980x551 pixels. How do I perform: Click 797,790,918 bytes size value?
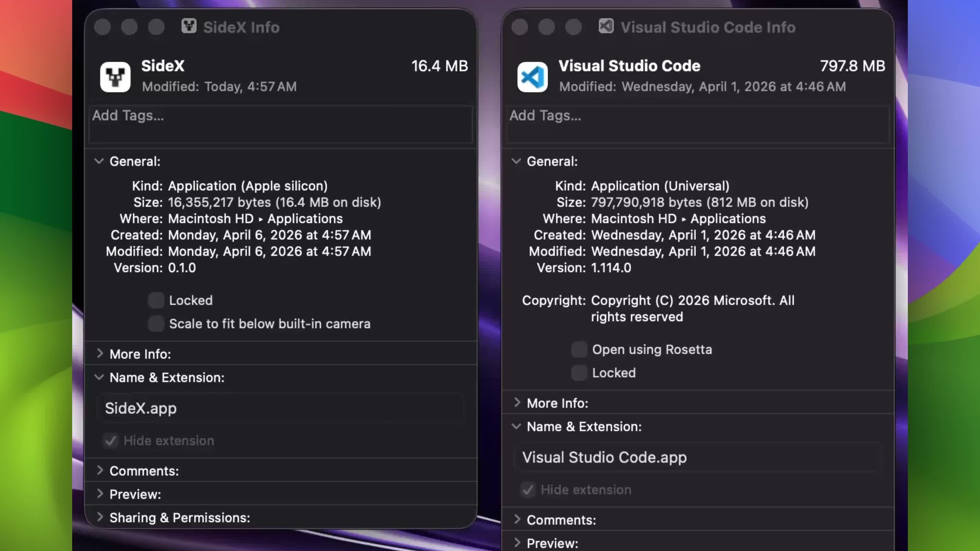[x=700, y=202]
